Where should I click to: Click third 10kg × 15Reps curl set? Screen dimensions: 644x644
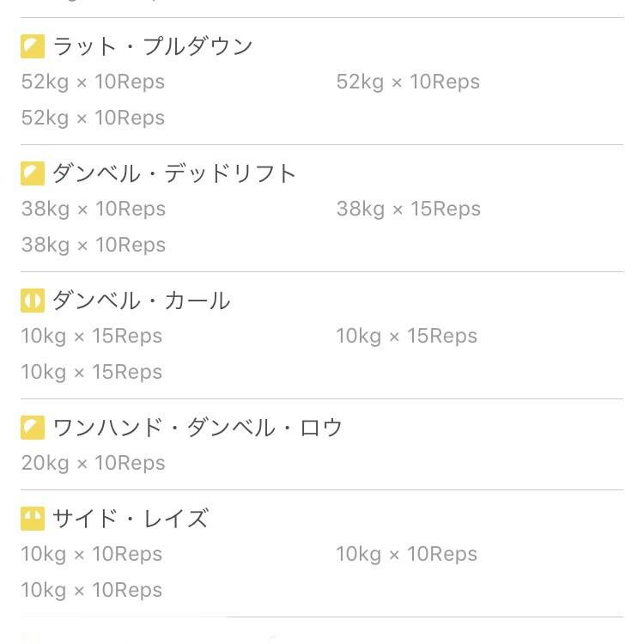92,372
